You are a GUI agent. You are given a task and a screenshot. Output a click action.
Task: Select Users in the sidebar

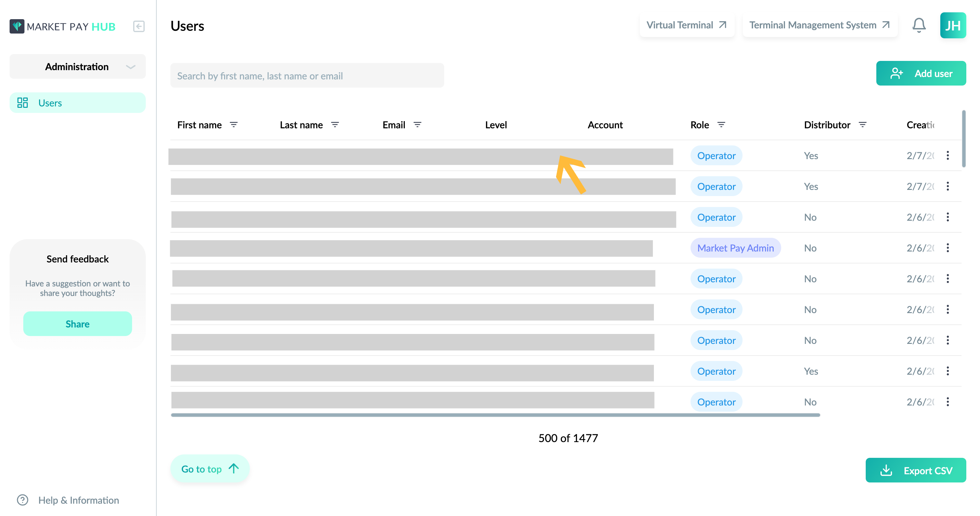click(x=78, y=103)
